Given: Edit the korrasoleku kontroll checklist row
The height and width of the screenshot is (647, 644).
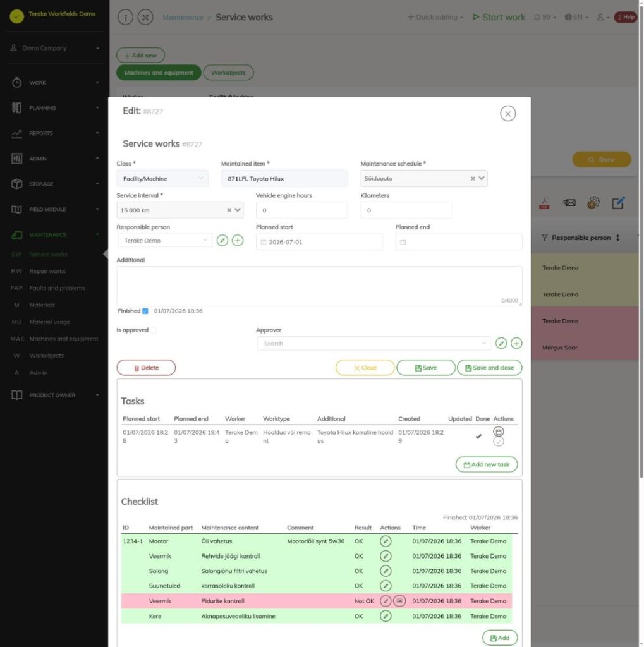Looking at the screenshot, I should (385, 586).
